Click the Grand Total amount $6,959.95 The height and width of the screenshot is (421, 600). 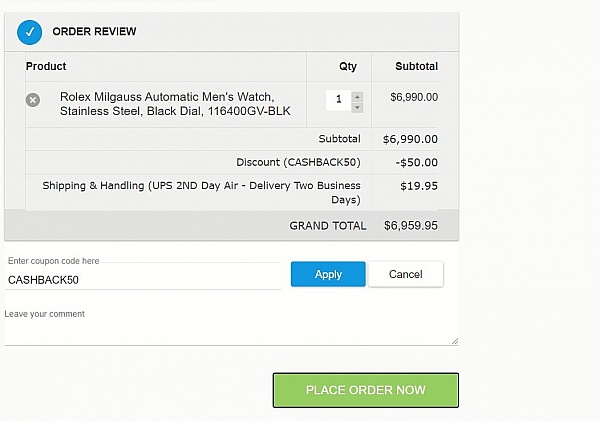point(411,225)
